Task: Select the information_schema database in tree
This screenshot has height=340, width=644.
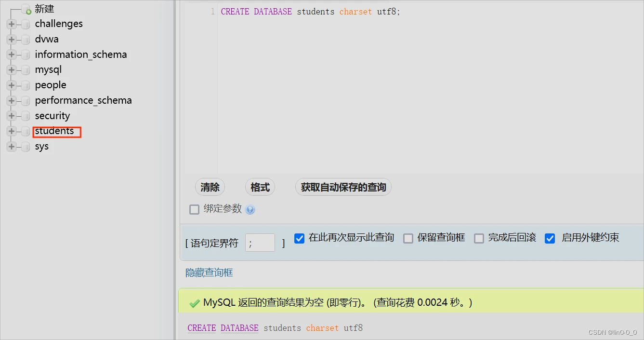Action: tap(81, 55)
